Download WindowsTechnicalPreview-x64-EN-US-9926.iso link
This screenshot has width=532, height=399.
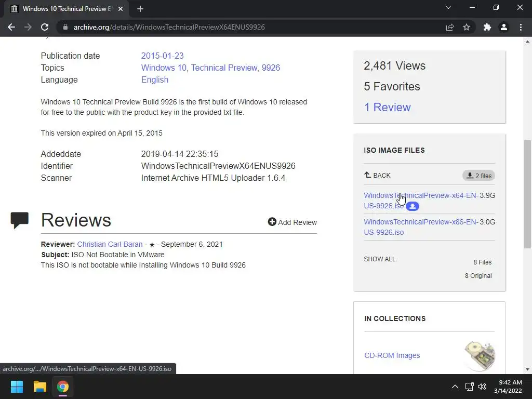(421, 201)
